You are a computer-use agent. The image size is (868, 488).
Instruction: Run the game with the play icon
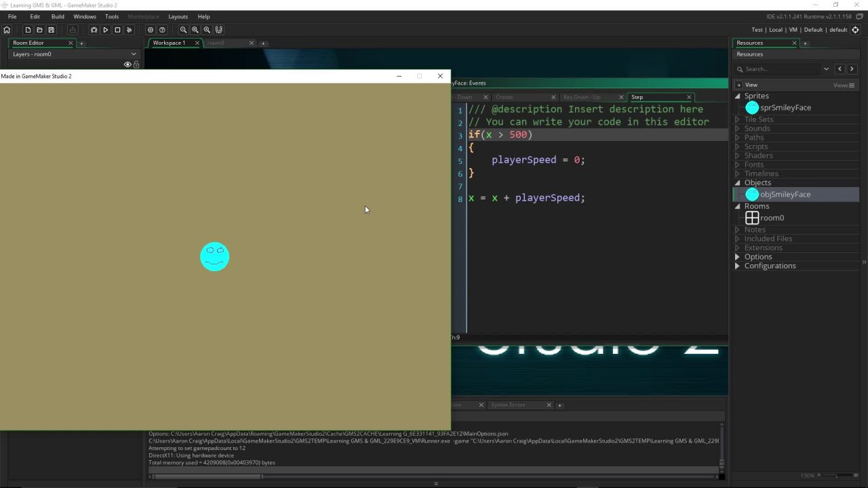pyautogui.click(x=105, y=30)
